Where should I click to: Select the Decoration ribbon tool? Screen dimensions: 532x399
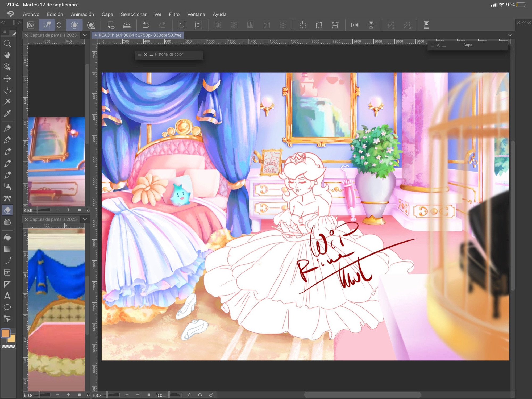pyautogui.click(x=7, y=198)
